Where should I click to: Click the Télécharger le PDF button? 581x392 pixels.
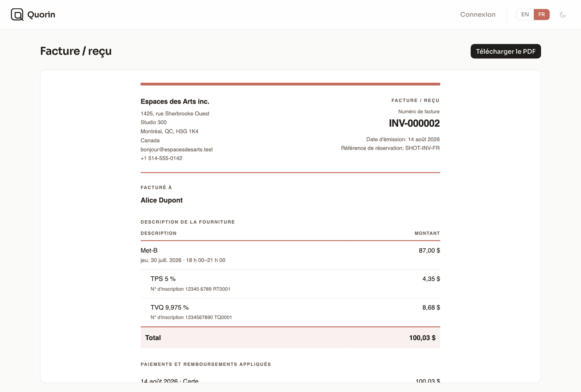click(506, 51)
